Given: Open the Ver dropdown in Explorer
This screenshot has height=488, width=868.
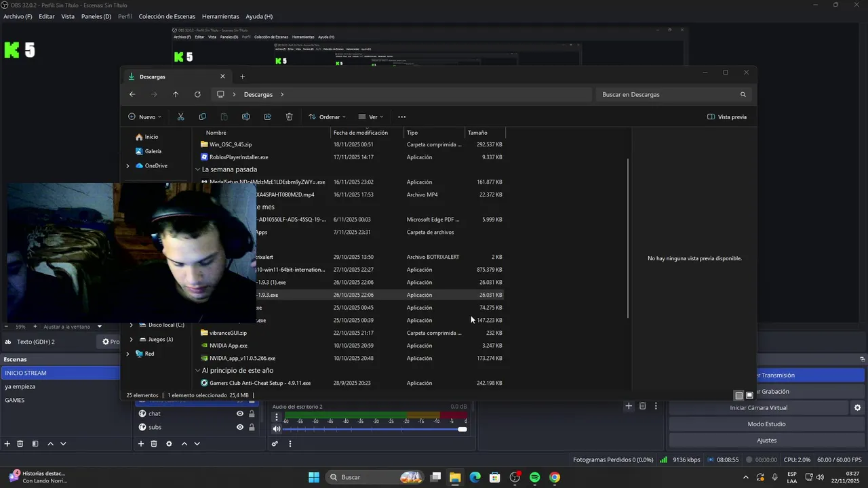Looking at the screenshot, I should click(371, 117).
